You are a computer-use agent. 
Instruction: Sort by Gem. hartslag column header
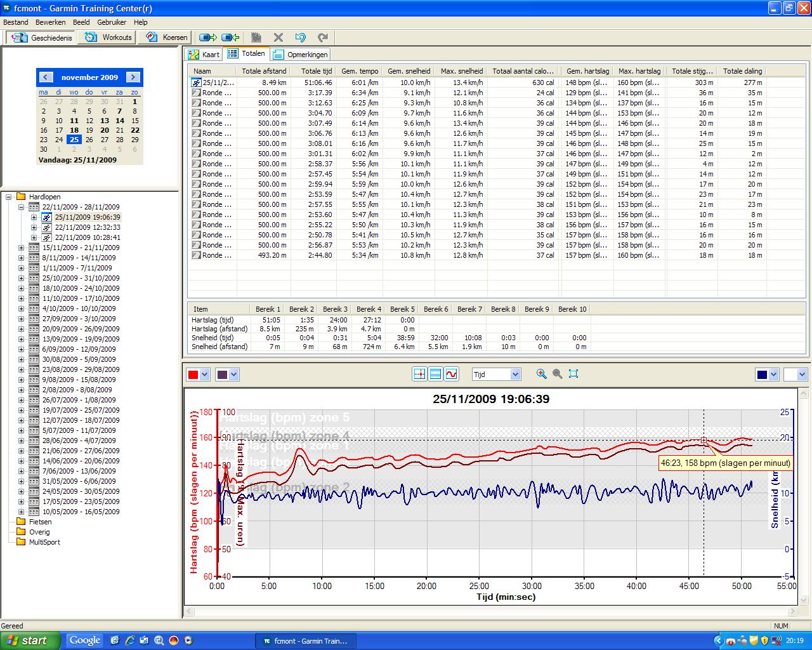pyautogui.click(x=587, y=71)
